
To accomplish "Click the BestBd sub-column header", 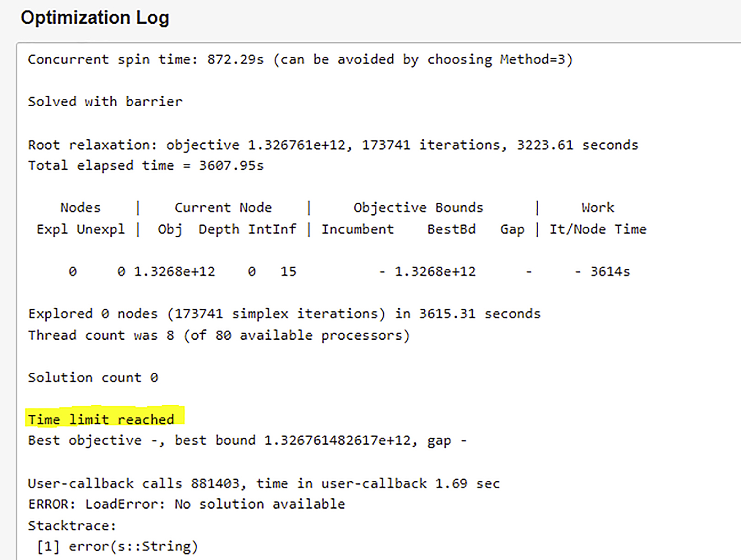I will point(451,229).
